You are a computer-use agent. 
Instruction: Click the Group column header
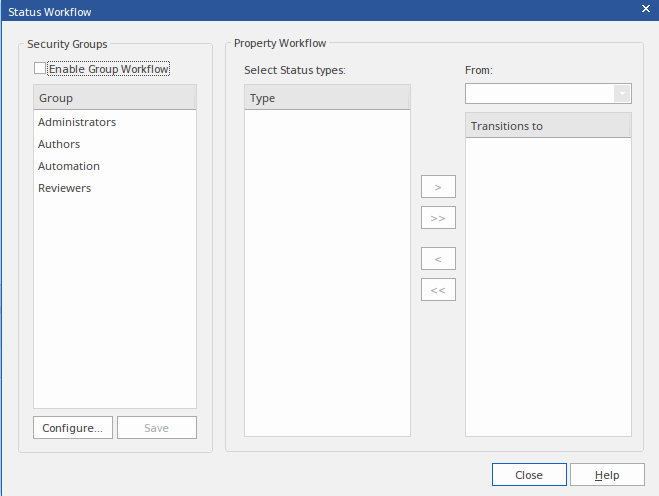(x=115, y=98)
